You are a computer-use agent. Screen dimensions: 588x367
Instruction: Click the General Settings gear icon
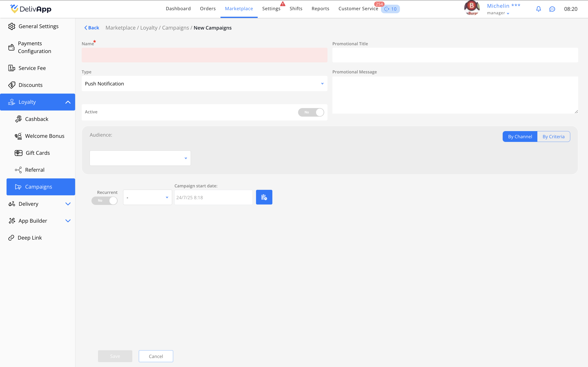point(12,26)
